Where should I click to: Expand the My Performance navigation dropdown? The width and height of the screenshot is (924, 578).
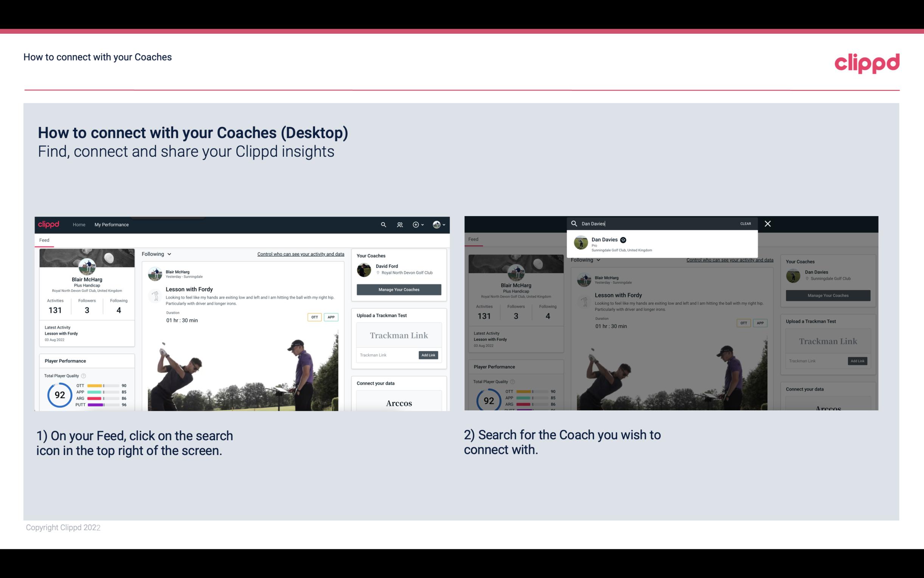pos(112,224)
